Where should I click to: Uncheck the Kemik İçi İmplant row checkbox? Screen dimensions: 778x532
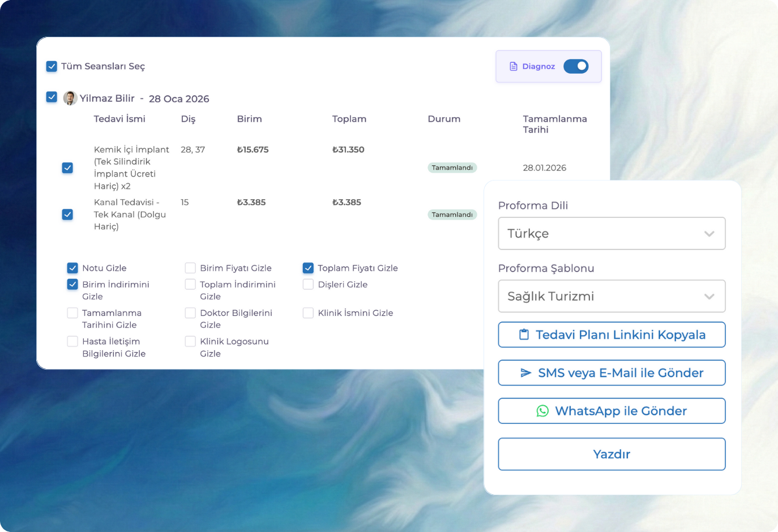tap(67, 168)
